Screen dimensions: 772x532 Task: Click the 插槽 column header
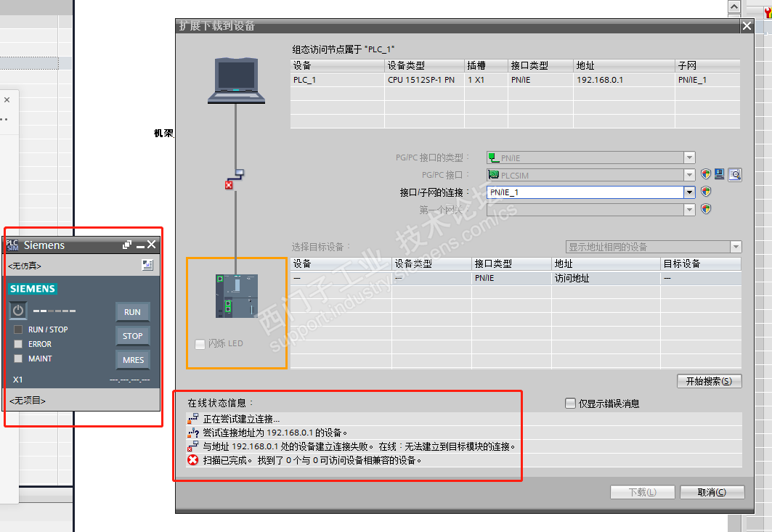click(485, 65)
